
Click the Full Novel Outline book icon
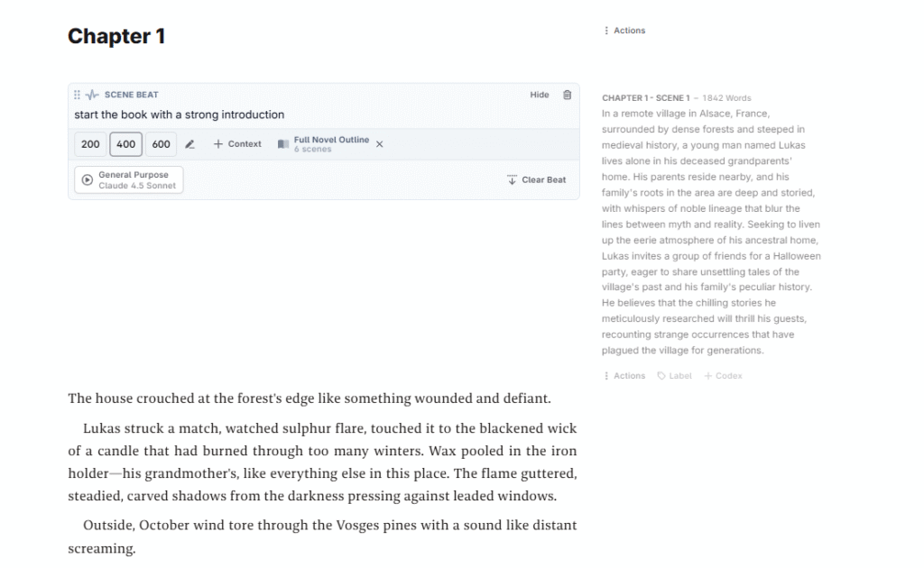point(283,144)
